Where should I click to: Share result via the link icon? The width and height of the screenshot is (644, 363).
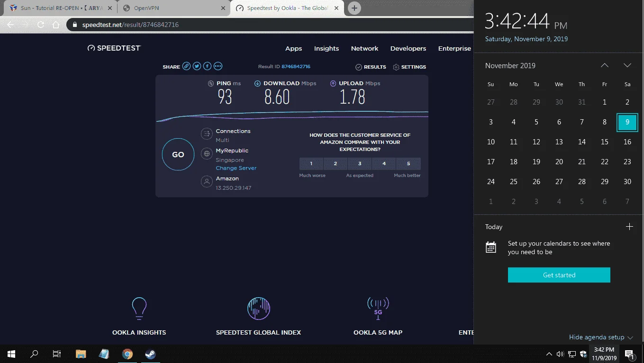click(187, 66)
